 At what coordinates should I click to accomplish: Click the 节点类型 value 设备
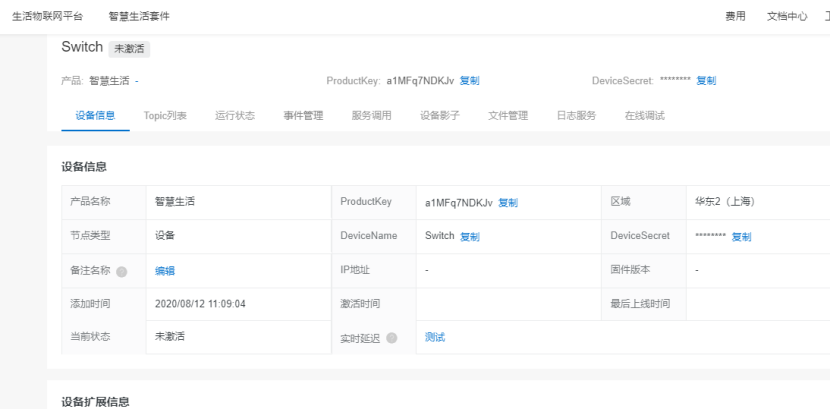[x=165, y=236]
